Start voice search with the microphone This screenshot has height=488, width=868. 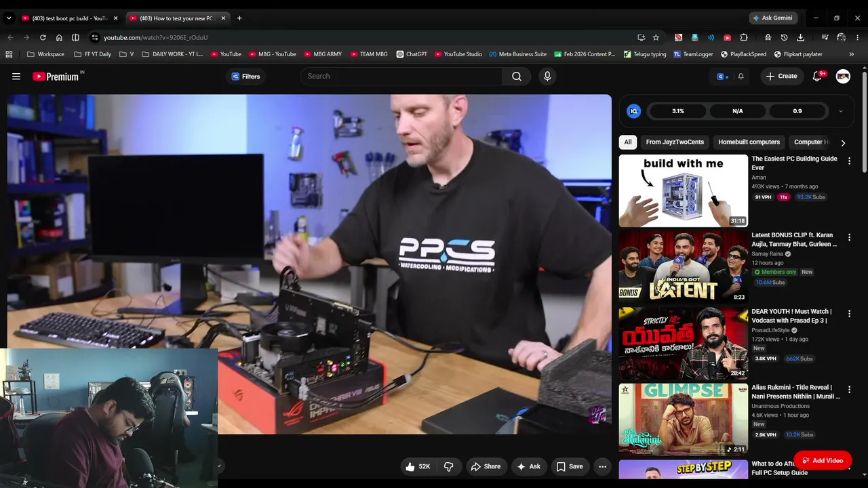click(x=547, y=77)
